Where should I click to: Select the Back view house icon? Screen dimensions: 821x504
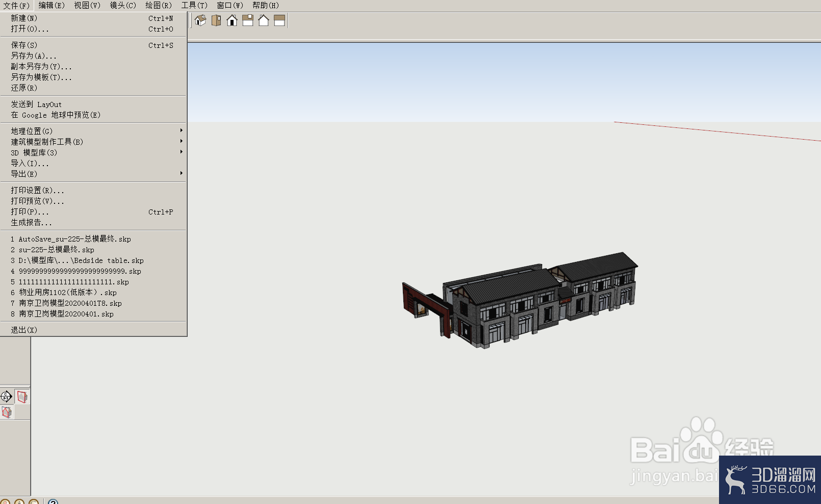tap(264, 20)
